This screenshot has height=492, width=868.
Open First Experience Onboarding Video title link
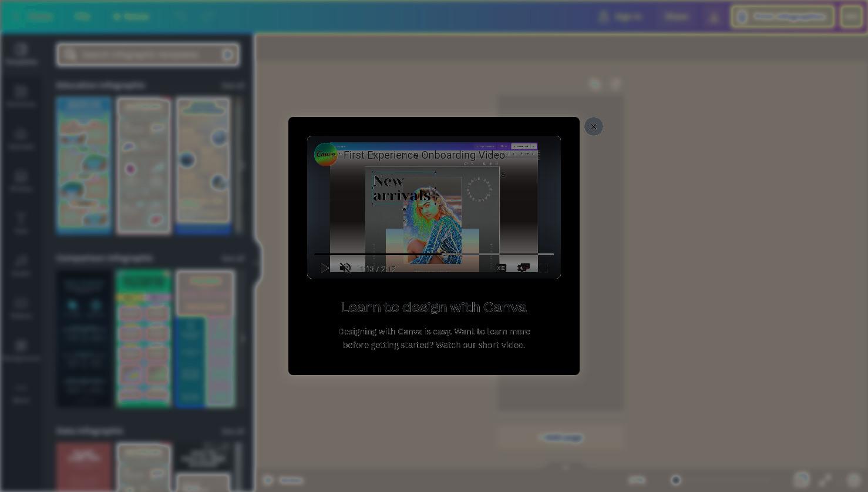(424, 155)
